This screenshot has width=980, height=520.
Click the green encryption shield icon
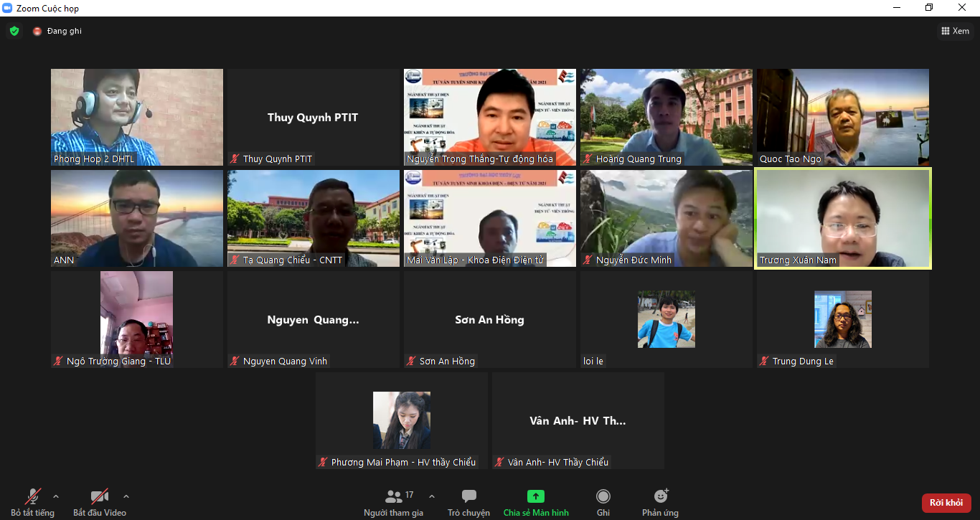(14, 31)
